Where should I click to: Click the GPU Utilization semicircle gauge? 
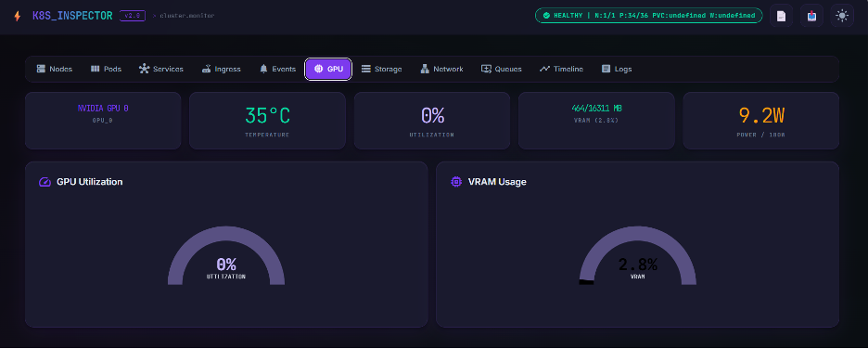[x=226, y=255]
